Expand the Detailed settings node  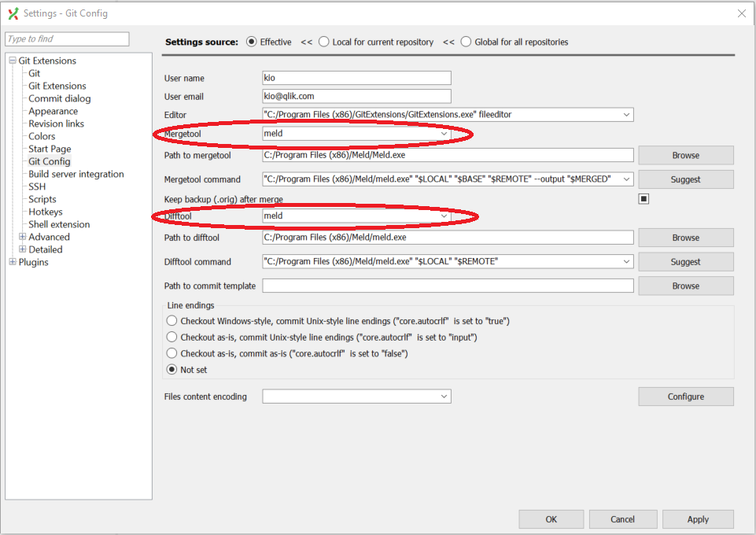pos(23,249)
